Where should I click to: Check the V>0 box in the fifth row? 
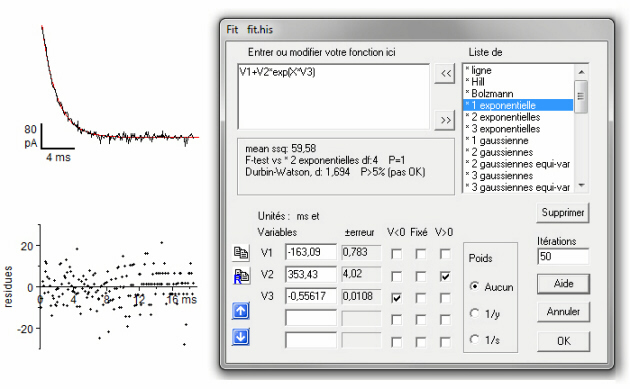click(x=445, y=342)
